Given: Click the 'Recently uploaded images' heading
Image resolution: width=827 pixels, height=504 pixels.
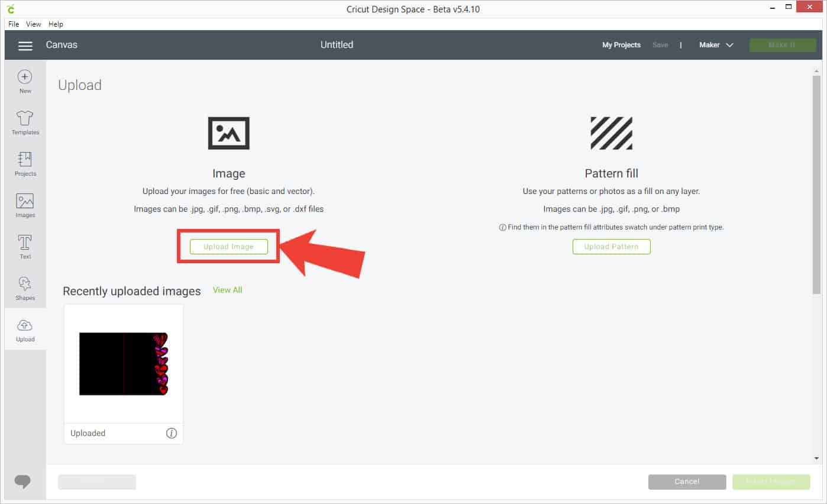Looking at the screenshot, I should point(132,291).
